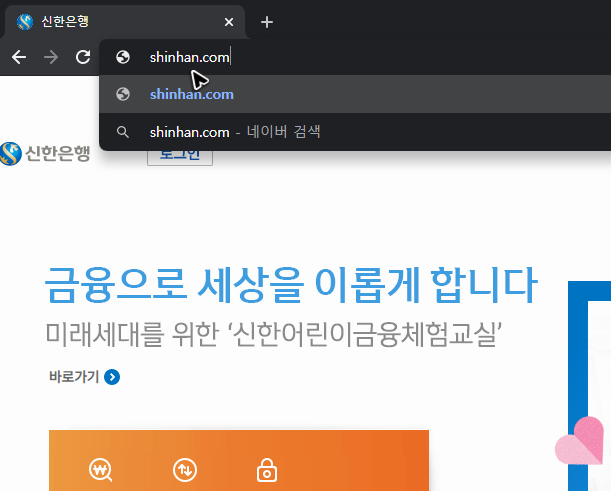The height and width of the screenshot is (491, 611).
Task: Click the transfer arrows circle icon
Action: (x=185, y=470)
